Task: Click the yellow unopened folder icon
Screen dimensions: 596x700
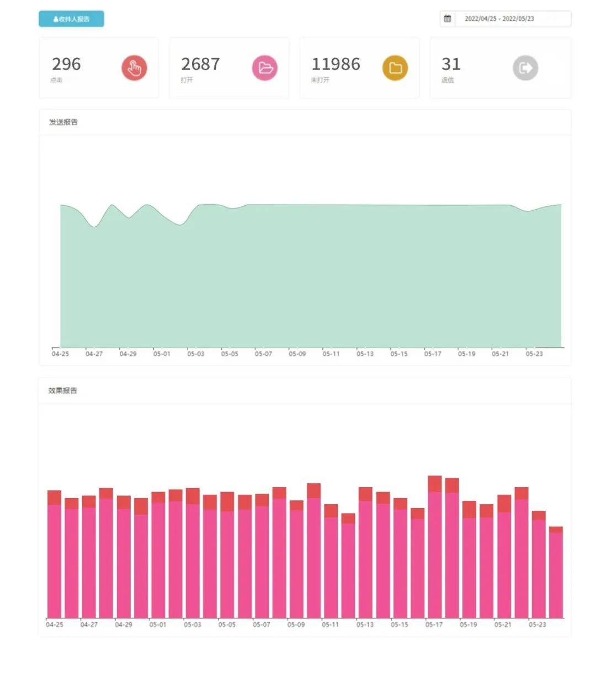Action: point(395,68)
